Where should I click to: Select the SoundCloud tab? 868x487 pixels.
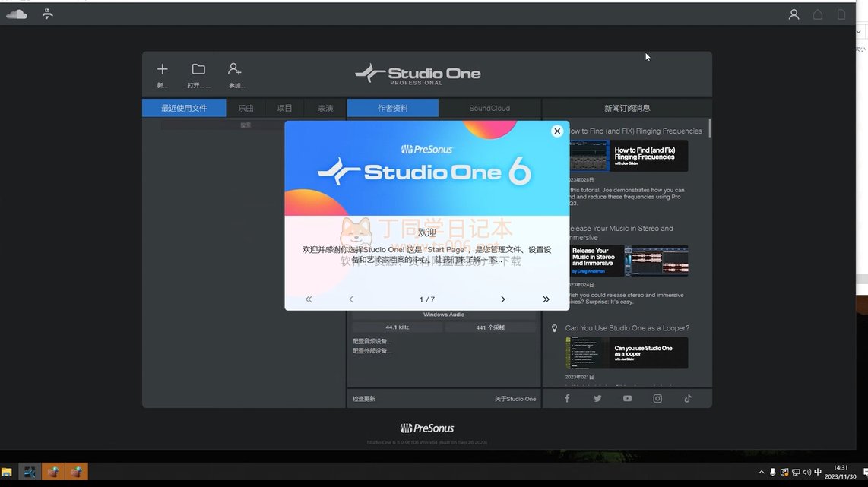click(489, 109)
